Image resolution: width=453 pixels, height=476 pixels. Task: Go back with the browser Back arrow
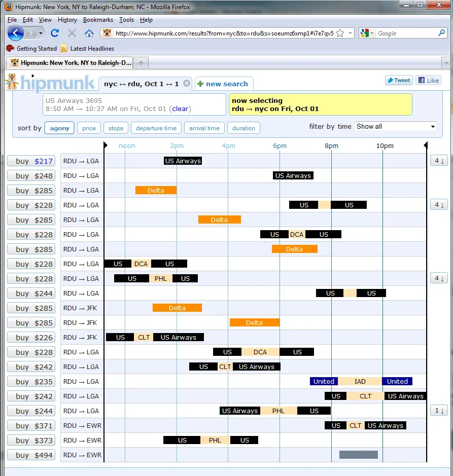(16, 33)
